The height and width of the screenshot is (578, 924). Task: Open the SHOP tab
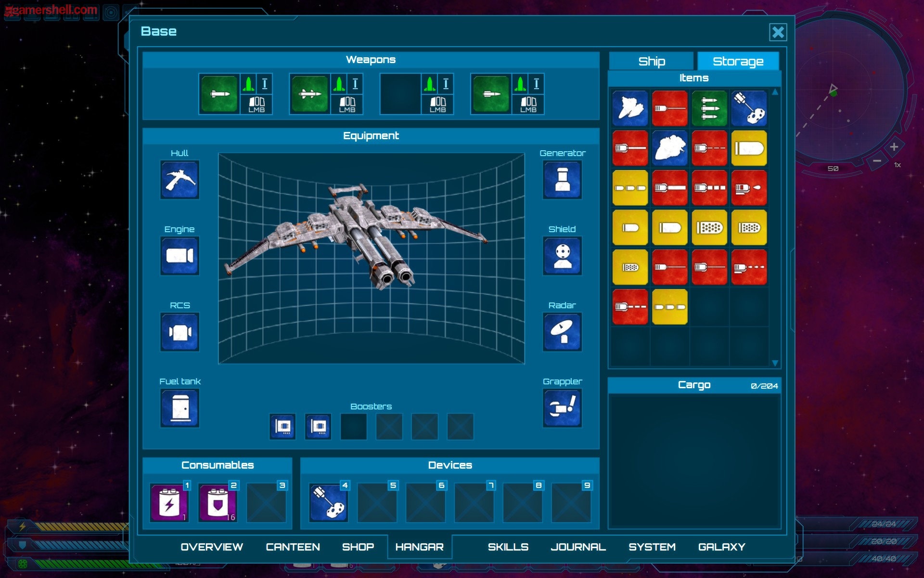click(358, 547)
